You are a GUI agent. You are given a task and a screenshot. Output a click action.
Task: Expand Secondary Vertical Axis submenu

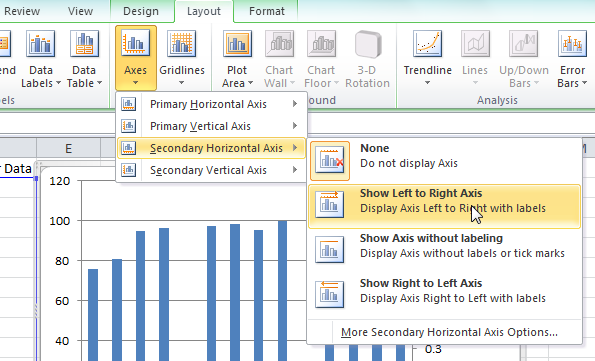pos(211,170)
